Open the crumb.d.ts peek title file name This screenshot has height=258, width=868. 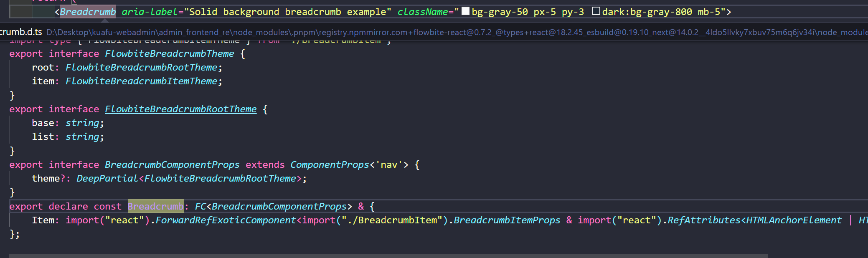(21, 32)
